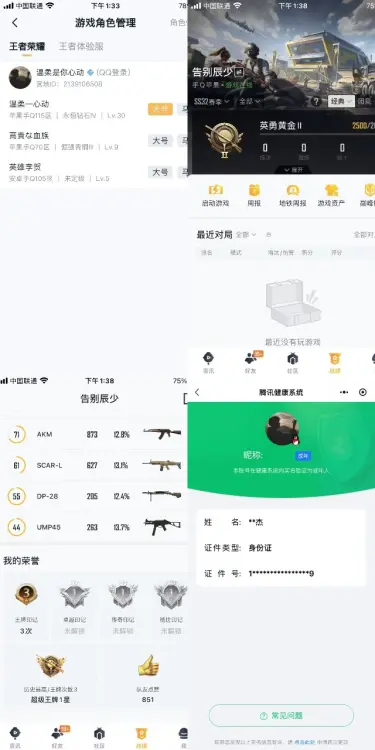This screenshot has height=750, width=375.
Task: Switch to the 王者荣耀 tab
Action: [x=27, y=46]
